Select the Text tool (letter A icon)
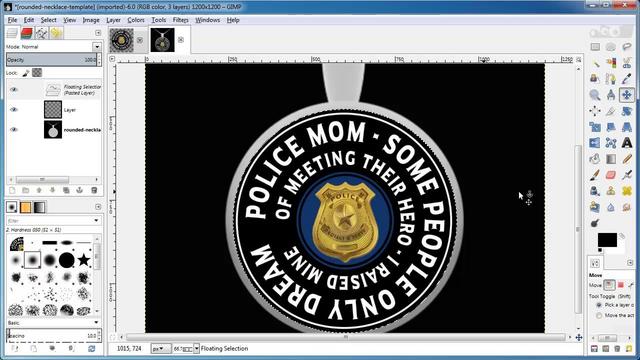The height and width of the screenshot is (360, 640). [x=627, y=143]
